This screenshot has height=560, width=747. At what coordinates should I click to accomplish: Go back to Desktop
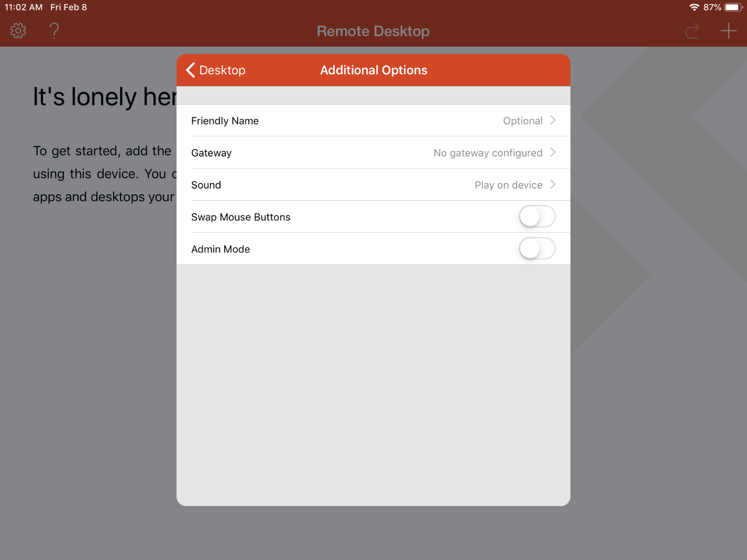click(216, 70)
